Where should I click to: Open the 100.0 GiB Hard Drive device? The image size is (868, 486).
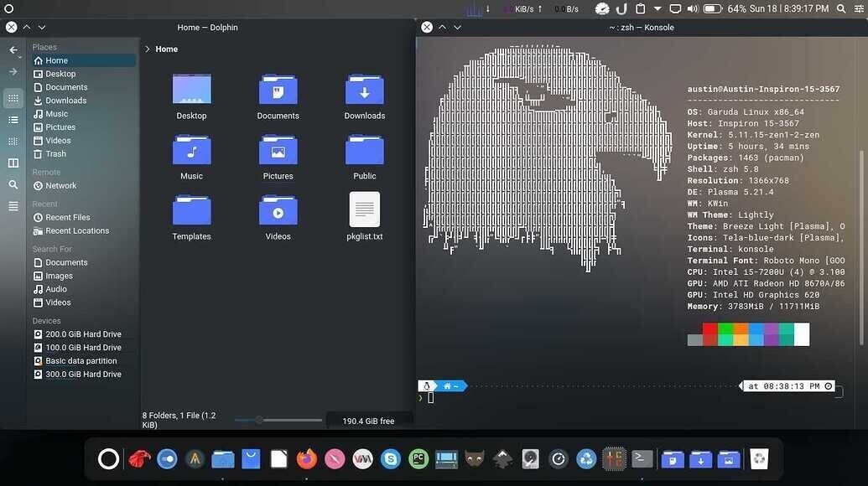[x=84, y=347]
